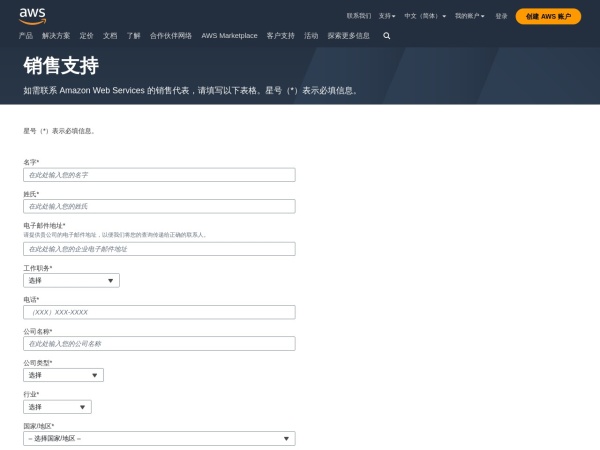Viewport: 600px width, 450px height.
Task: Expand the 支持 menu in header
Action: tap(386, 16)
